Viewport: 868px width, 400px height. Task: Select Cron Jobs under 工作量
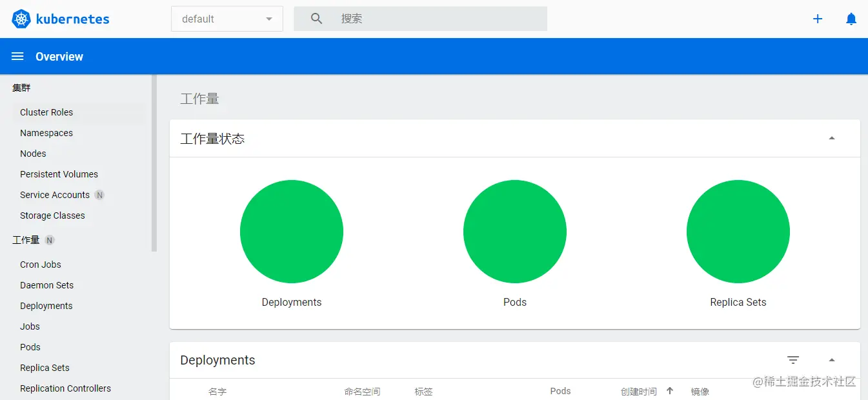point(40,265)
